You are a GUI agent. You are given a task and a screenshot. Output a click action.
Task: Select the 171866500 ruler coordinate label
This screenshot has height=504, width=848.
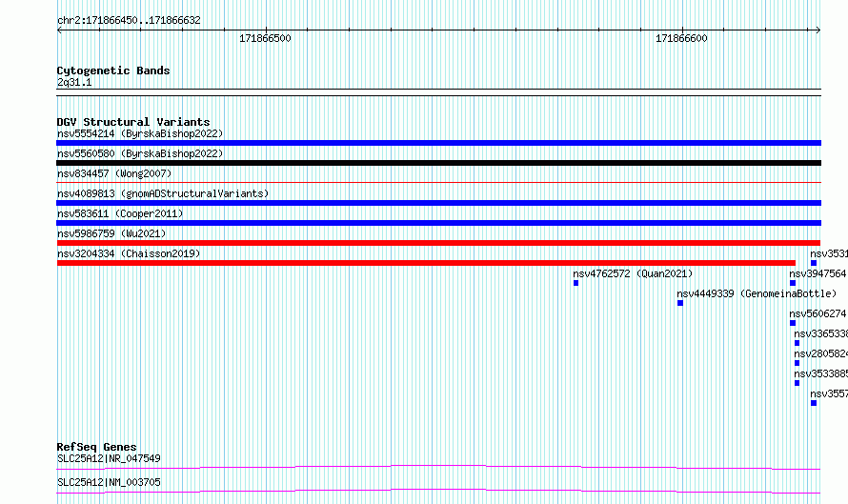pyautogui.click(x=265, y=38)
